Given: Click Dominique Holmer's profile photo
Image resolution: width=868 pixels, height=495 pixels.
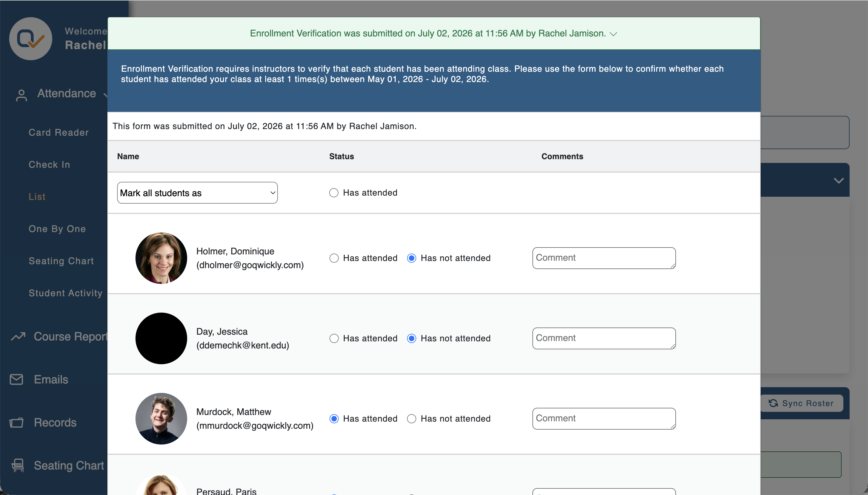Looking at the screenshot, I should point(161,258).
